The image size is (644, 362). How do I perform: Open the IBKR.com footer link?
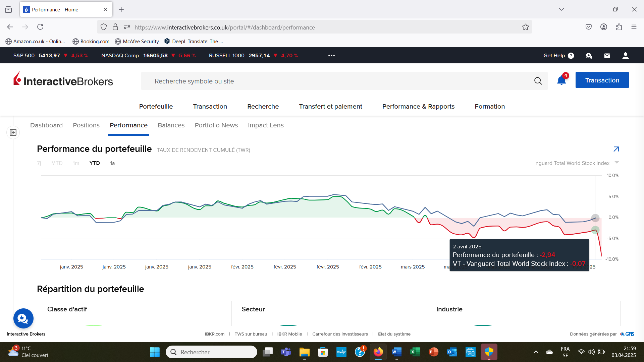click(215, 334)
